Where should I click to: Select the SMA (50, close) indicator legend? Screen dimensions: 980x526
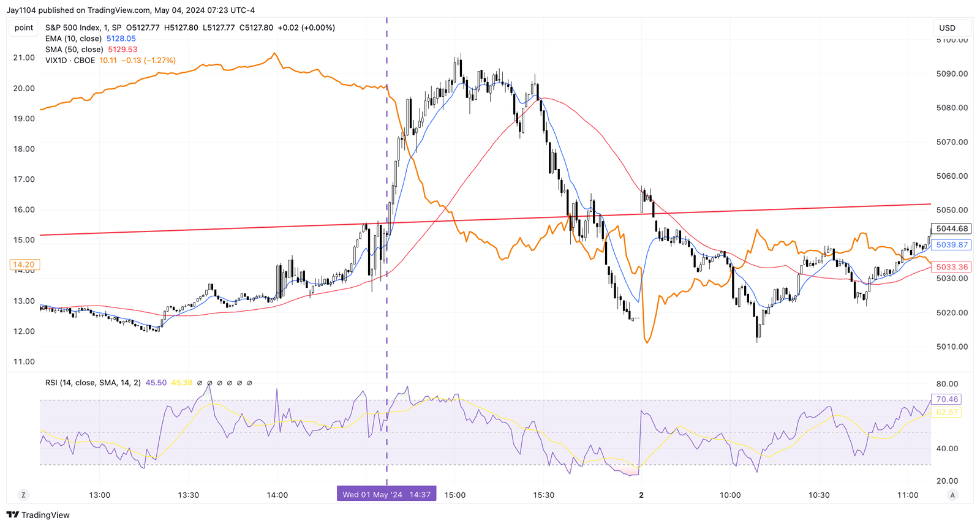pos(74,50)
